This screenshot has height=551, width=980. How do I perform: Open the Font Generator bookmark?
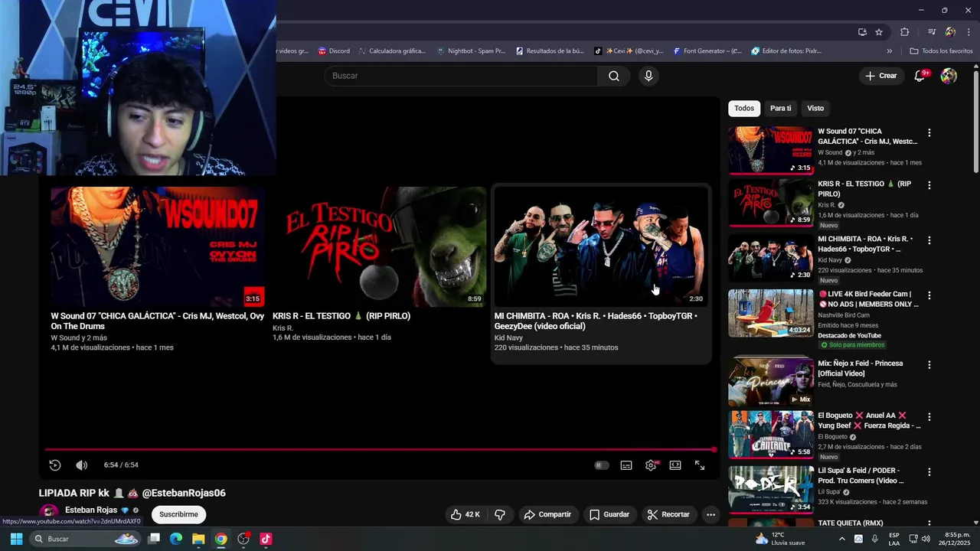coord(707,51)
